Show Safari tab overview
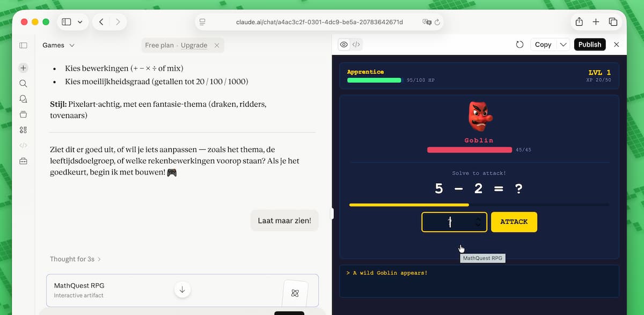Viewport: 644px width, 315px height. 613,22
